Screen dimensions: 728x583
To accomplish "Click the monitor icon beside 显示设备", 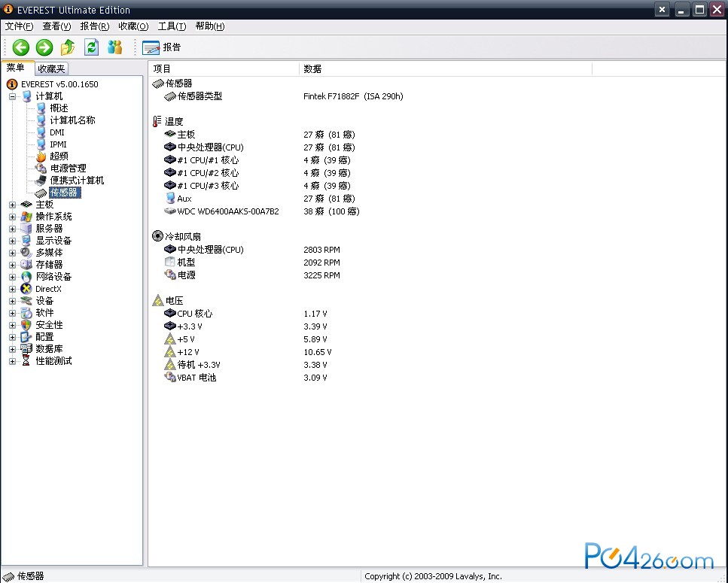I will (x=26, y=241).
